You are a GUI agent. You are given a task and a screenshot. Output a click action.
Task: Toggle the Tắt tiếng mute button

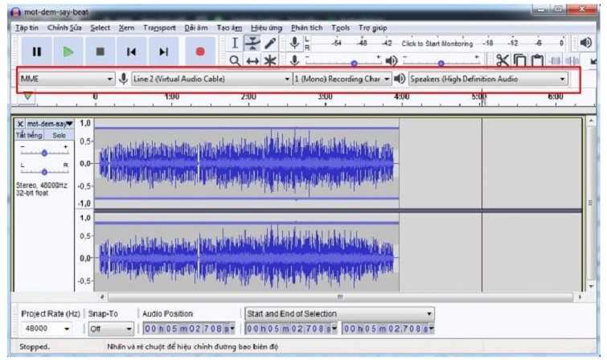[29, 135]
